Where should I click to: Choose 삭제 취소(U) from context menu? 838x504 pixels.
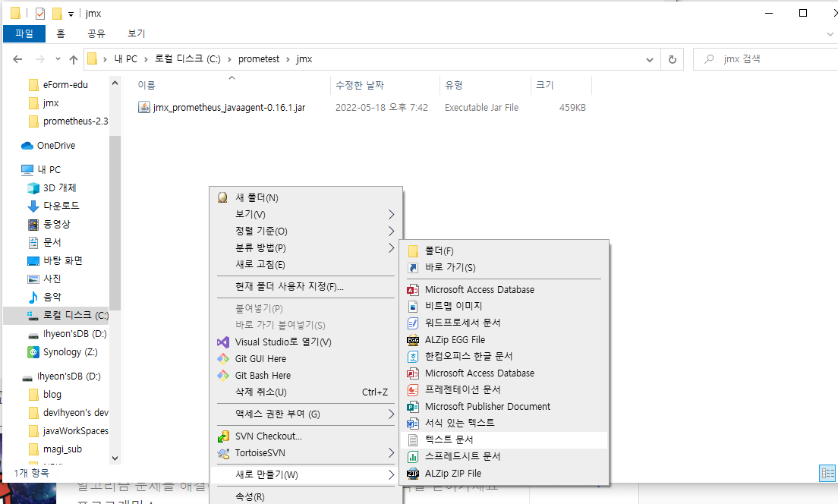pos(306,392)
